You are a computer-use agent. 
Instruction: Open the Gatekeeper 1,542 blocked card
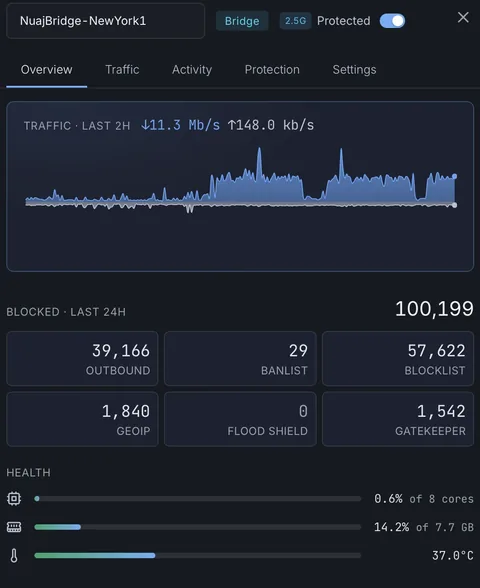[398, 419]
